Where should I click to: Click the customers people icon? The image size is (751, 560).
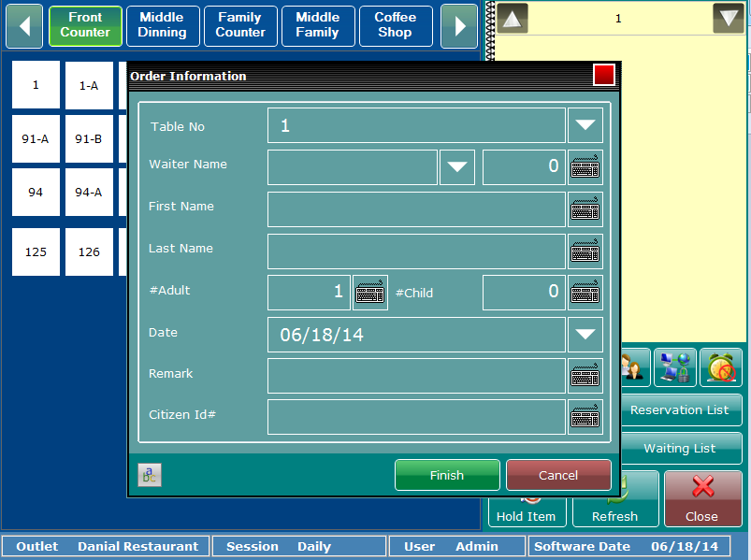coord(636,367)
